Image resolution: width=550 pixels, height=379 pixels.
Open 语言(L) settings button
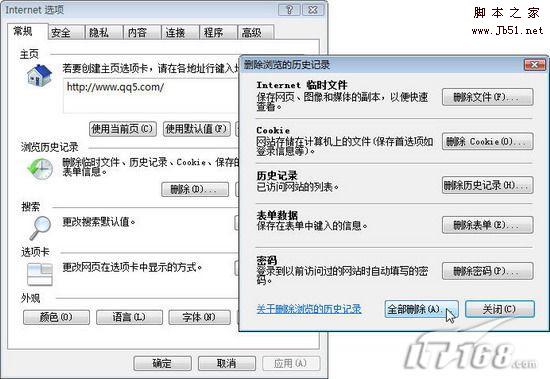click(x=129, y=317)
